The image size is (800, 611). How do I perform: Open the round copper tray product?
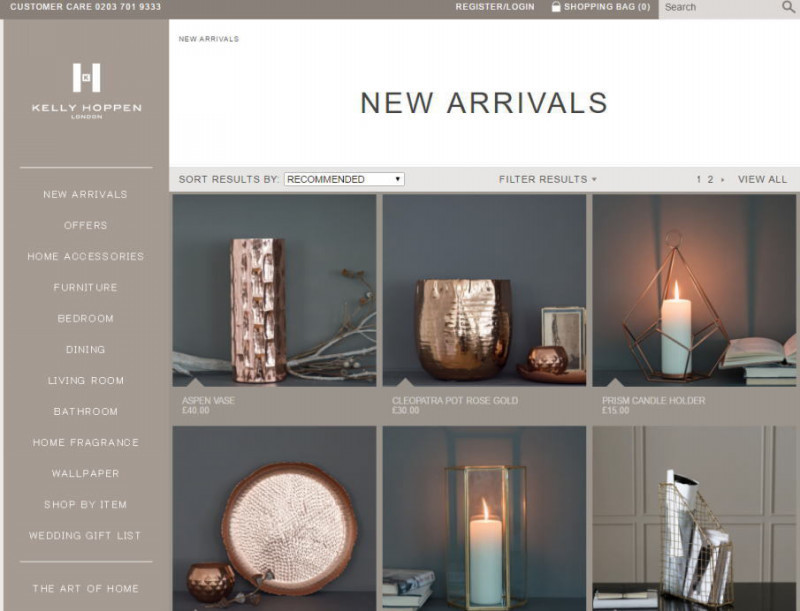[274, 518]
